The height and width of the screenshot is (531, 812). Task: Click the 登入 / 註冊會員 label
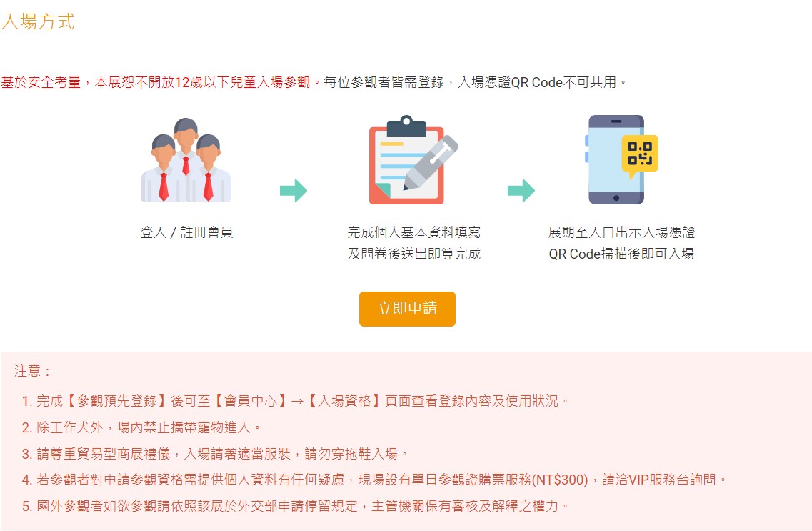186,232
